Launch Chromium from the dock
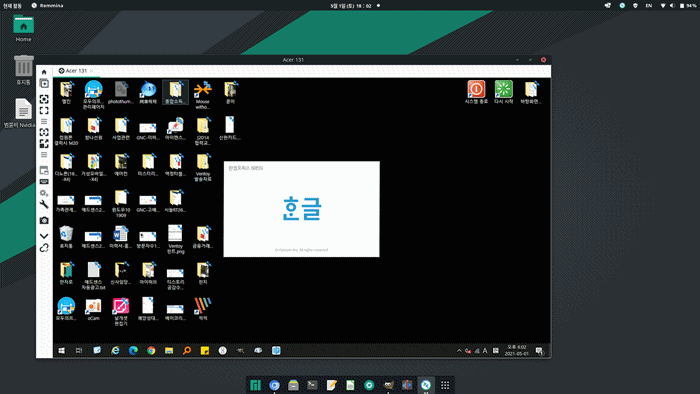 tap(274, 385)
